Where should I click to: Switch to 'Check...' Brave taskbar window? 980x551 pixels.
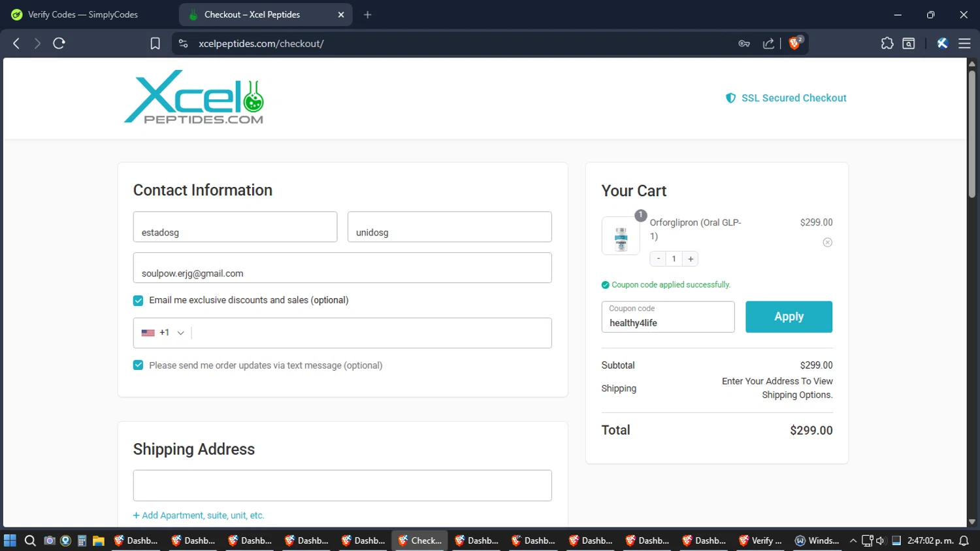[420, 541]
